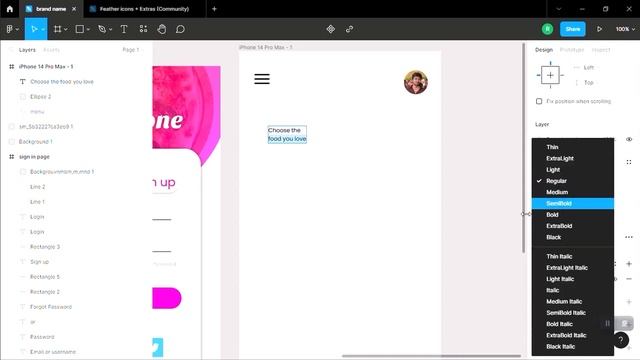Choose the non-italic Bold weight
Viewport: 640px width, 360px height.
click(x=573, y=215)
